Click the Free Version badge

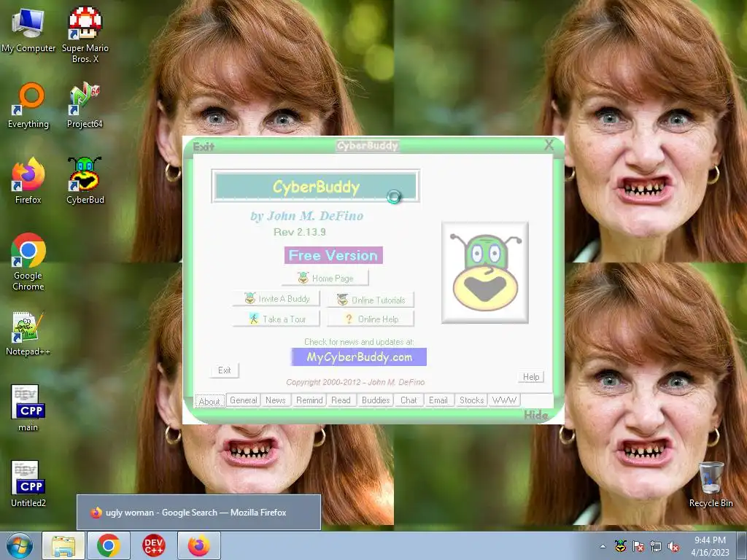[x=333, y=255]
